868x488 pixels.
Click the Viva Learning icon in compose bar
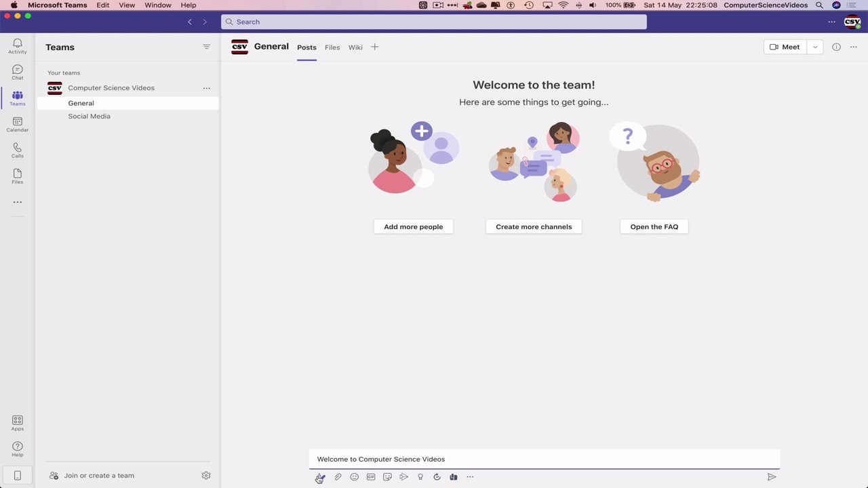tap(453, 477)
